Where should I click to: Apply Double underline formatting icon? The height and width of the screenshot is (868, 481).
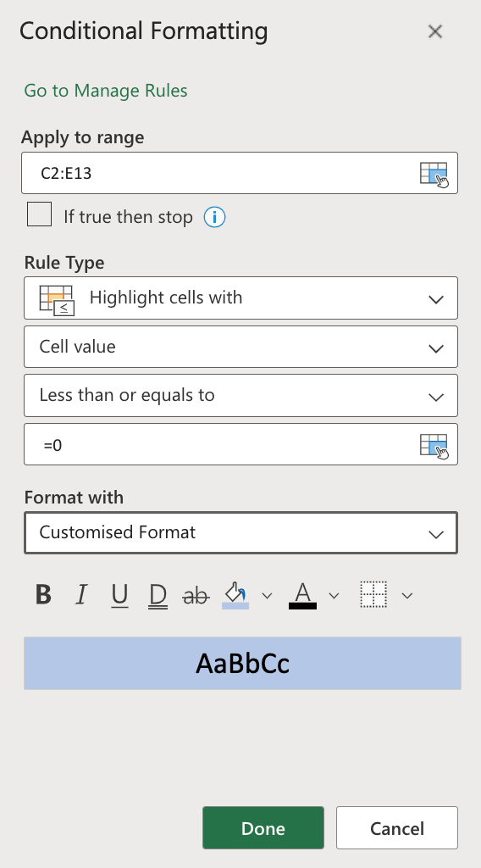tap(158, 596)
